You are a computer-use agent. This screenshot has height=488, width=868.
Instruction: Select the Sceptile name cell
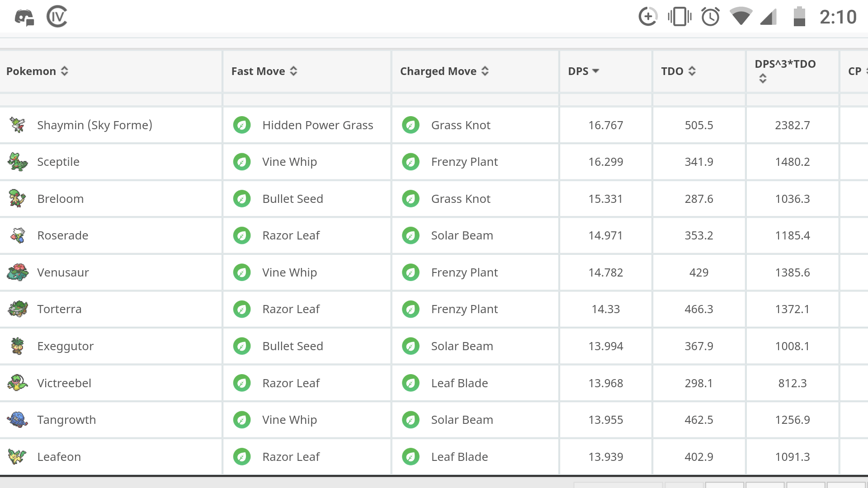click(x=58, y=162)
